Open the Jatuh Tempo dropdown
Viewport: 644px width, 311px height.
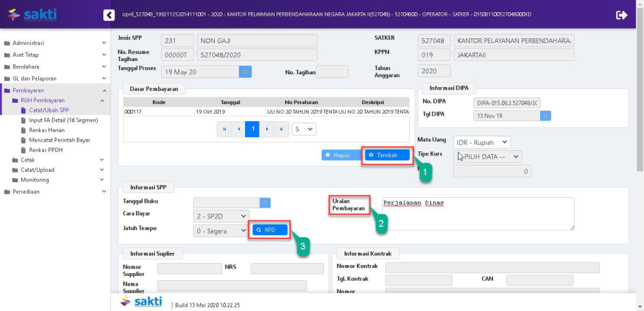click(x=220, y=231)
